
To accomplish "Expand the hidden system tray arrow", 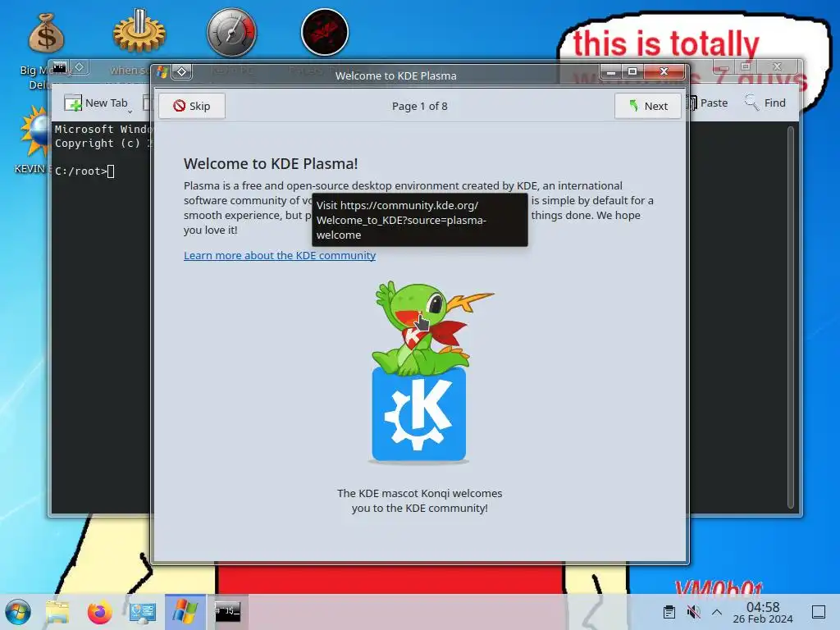I will [717, 612].
